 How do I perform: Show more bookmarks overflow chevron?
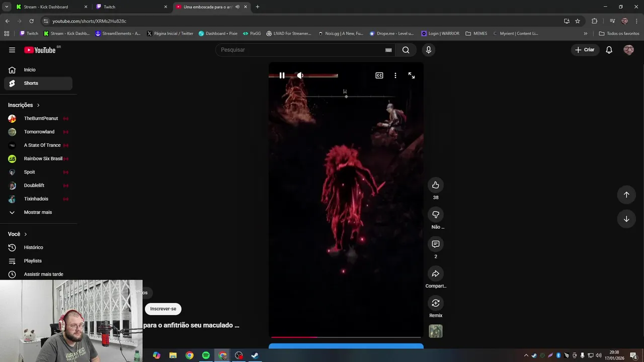point(585,34)
